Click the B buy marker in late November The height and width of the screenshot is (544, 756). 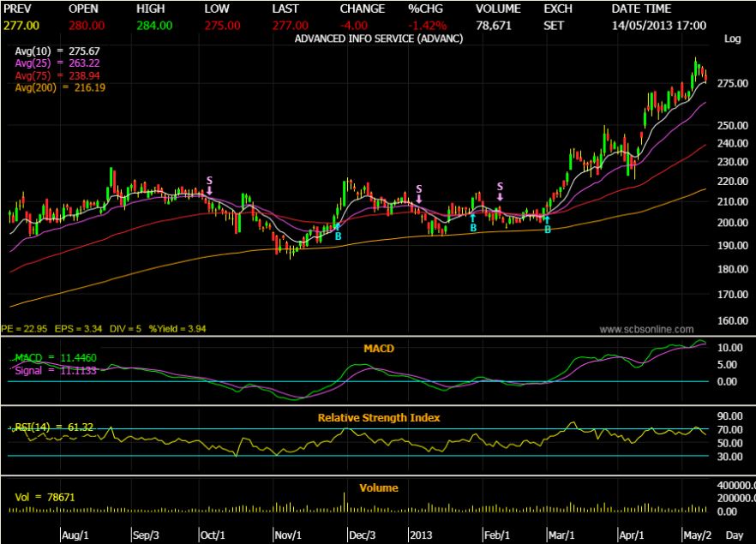click(x=338, y=236)
